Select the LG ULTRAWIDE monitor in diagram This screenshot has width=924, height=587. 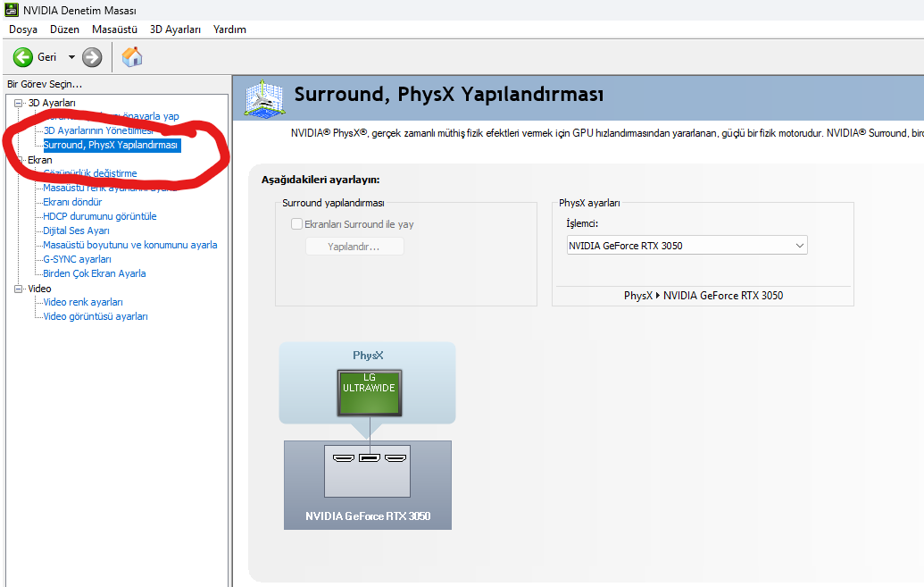pyautogui.click(x=370, y=393)
